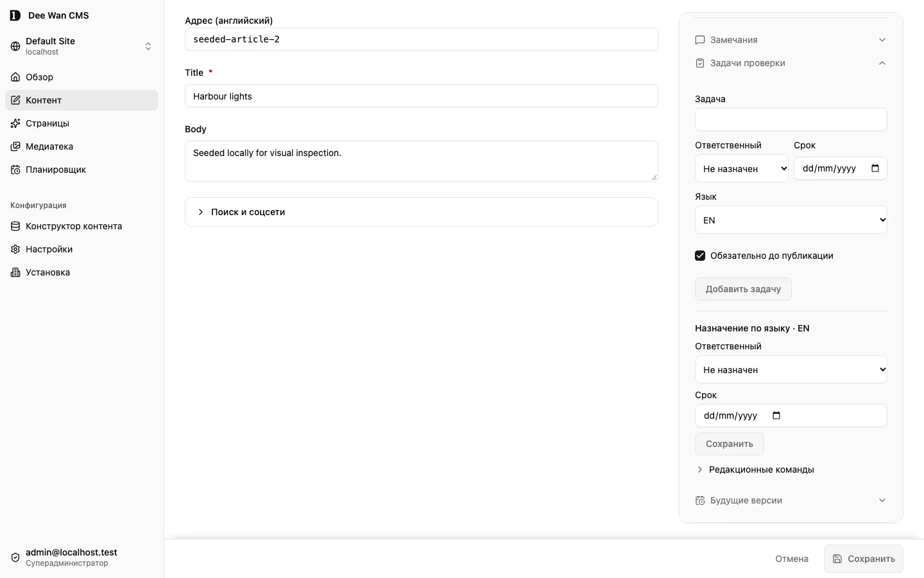Open the Язык dropdown showing EN
924x578 pixels.
point(791,220)
